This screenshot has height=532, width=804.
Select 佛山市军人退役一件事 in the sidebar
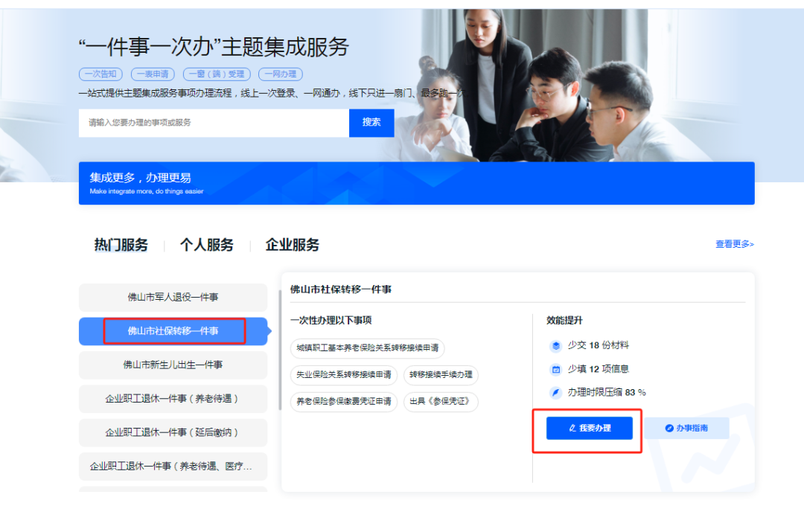(x=173, y=298)
